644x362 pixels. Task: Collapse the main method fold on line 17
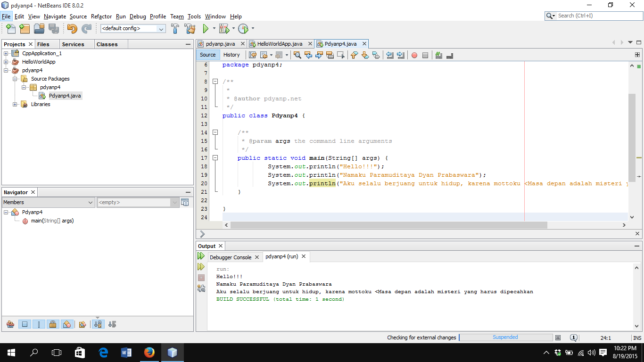215,158
